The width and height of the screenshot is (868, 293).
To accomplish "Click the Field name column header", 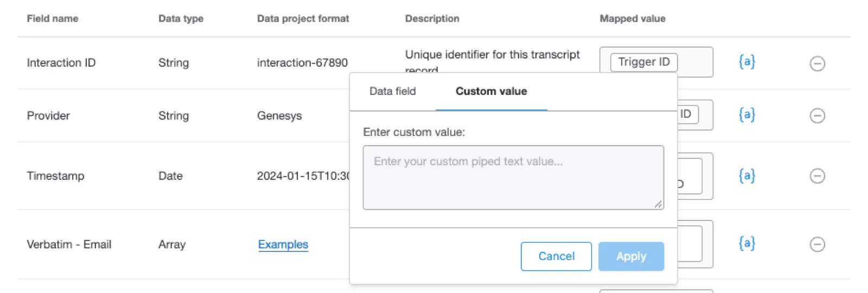I will [53, 18].
